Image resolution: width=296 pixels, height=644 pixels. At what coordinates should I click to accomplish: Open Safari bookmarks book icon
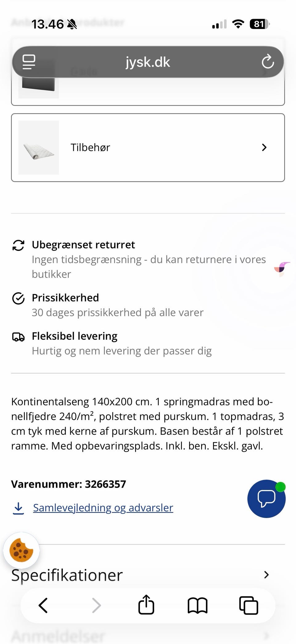(197, 605)
